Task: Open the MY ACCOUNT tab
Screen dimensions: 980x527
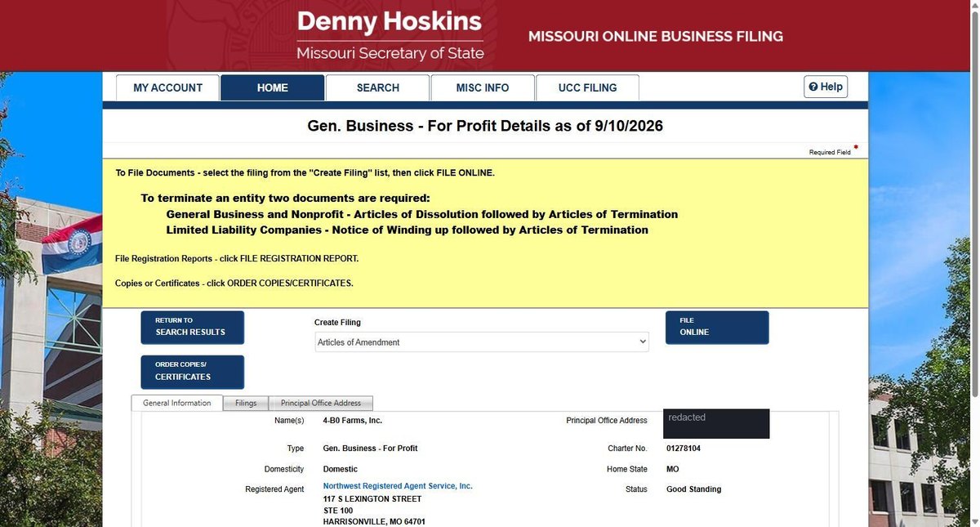Action: point(167,87)
